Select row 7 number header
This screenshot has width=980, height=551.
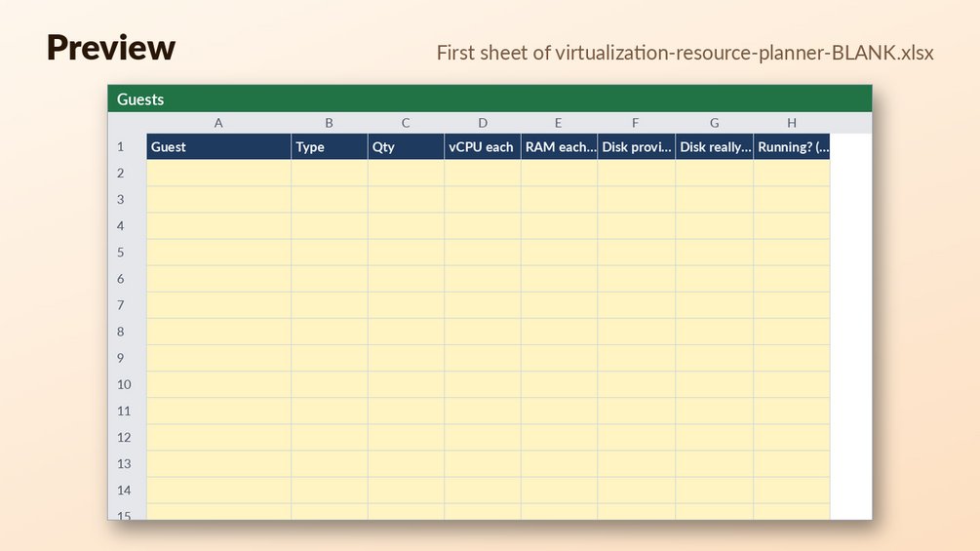tap(127, 305)
